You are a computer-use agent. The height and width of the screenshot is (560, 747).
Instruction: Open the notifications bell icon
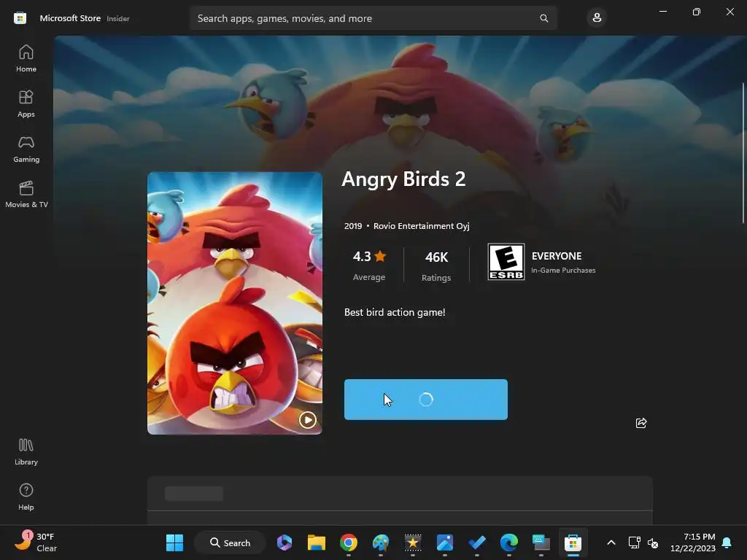(727, 542)
